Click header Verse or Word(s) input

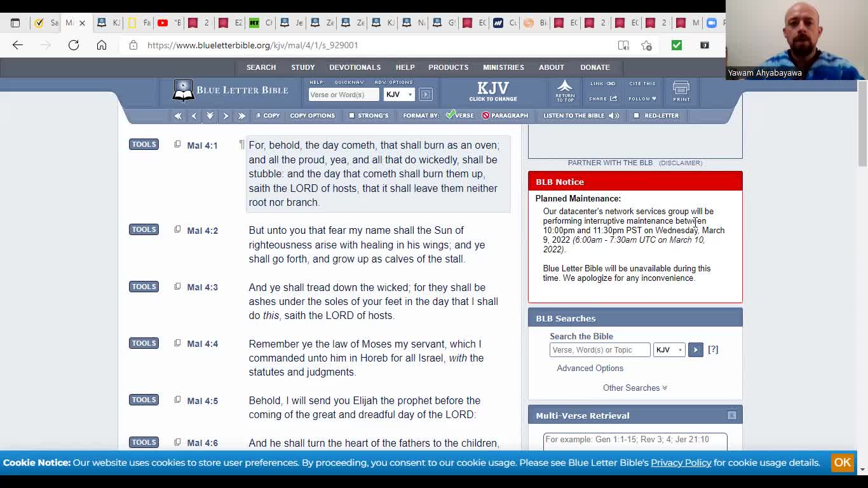coord(344,95)
